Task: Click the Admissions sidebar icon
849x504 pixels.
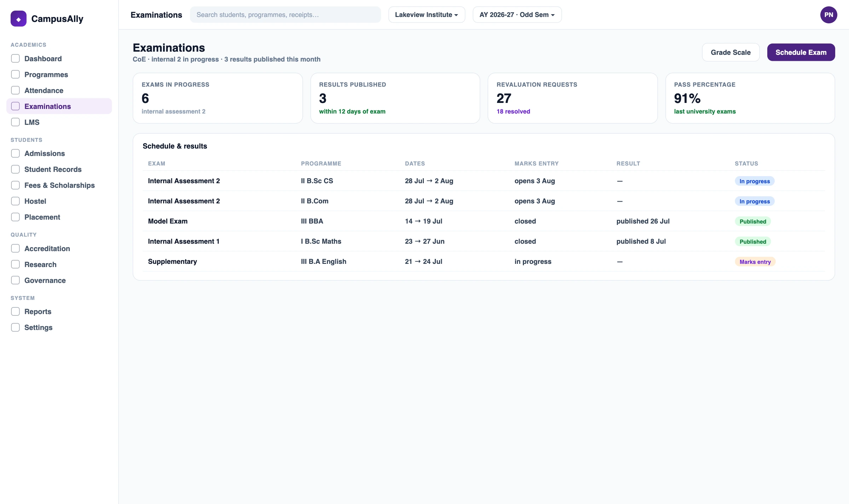Action: (x=15, y=153)
